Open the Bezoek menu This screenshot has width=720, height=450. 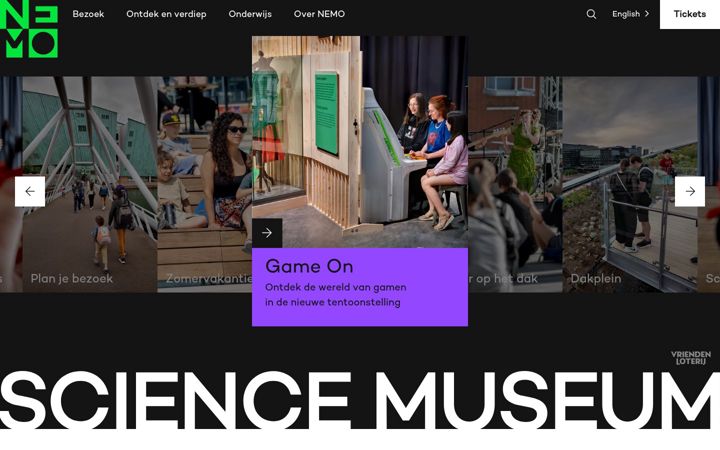point(88,14)
